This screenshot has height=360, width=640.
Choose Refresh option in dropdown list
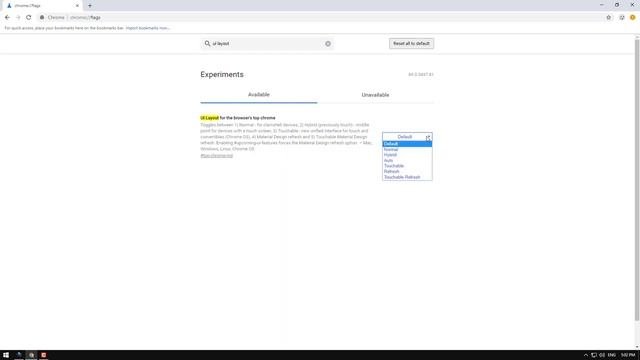[x=407, y=172]
